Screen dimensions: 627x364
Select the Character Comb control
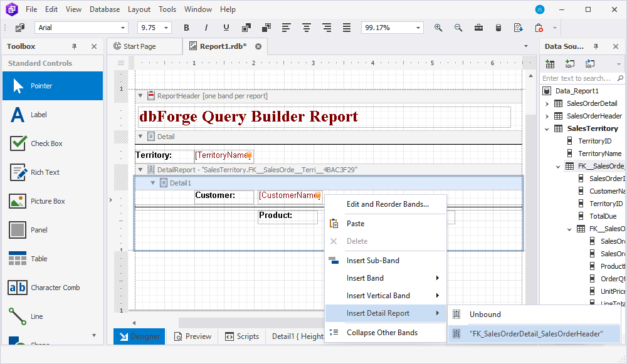coord(53,288)
